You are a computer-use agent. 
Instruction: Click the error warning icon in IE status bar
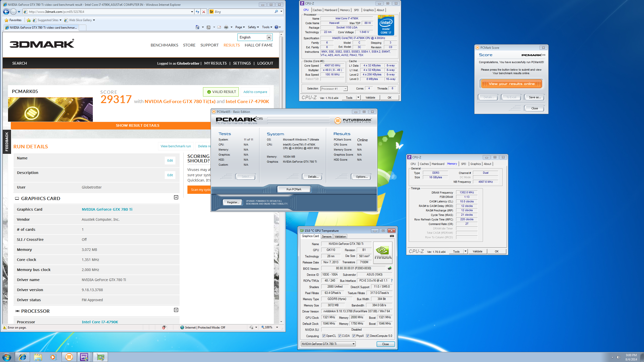[x=5, y=327]
